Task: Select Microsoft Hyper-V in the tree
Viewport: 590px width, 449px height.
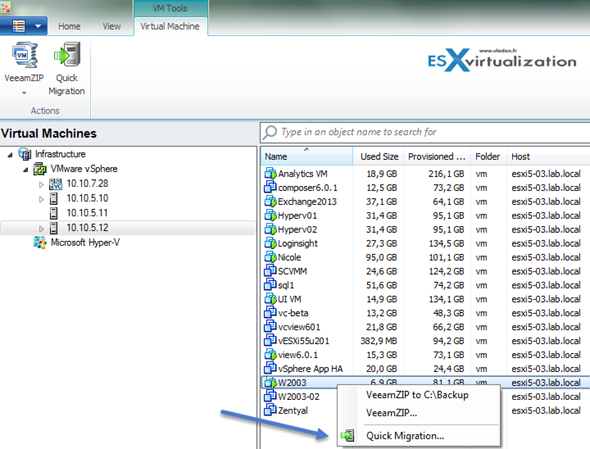Action: click(x=85, y=243)
